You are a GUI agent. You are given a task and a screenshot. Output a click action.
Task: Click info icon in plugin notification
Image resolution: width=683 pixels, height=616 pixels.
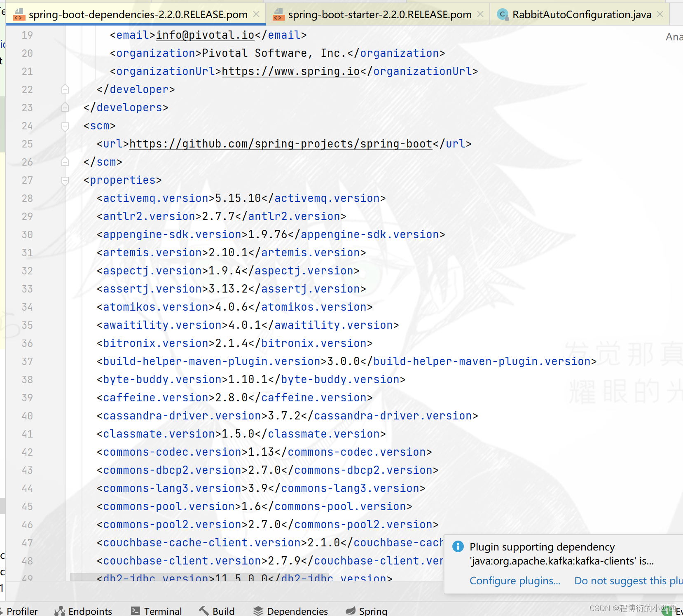pyautogui.click(x=458, y=546)
